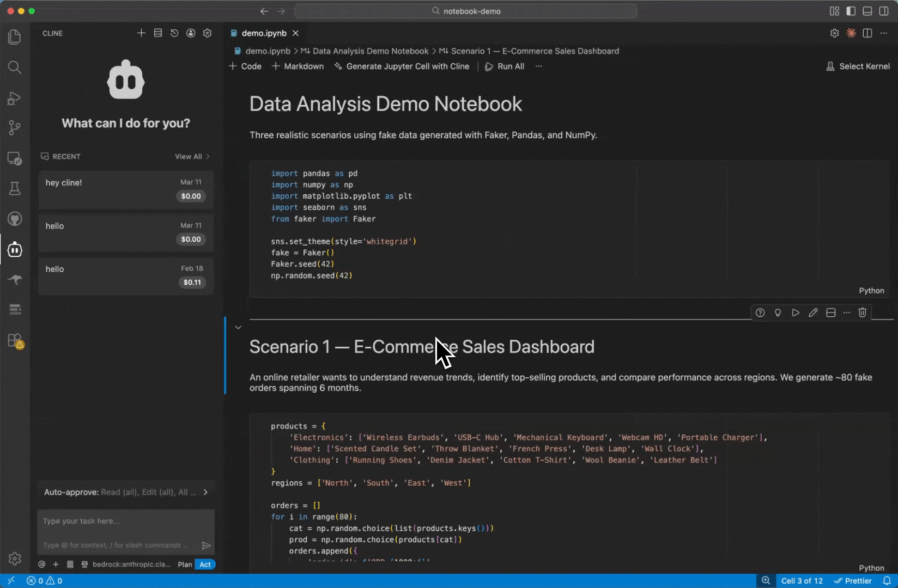This screenshot has width=898, height=588.
Task: Open the Cline robot icon in activity bar
Action: click(15, 250)
